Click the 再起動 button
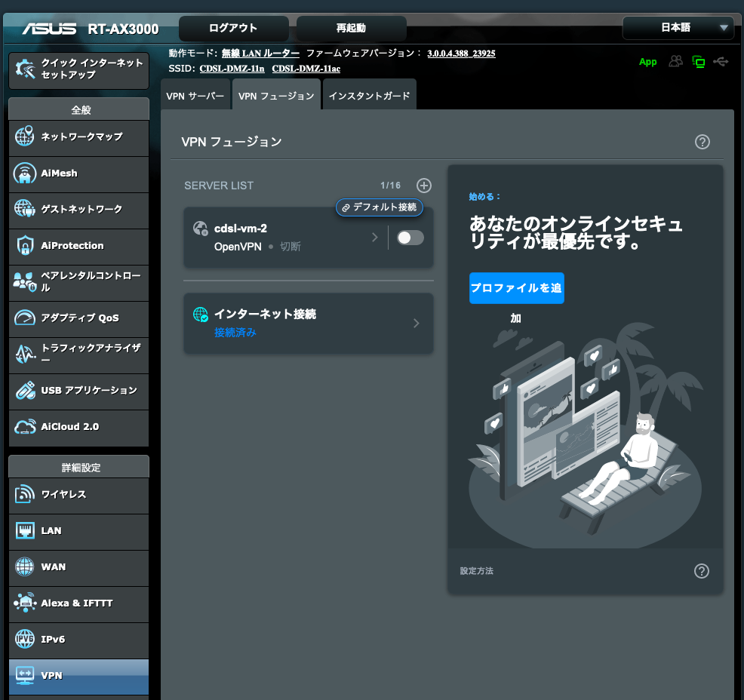 [x=351, y=29]
